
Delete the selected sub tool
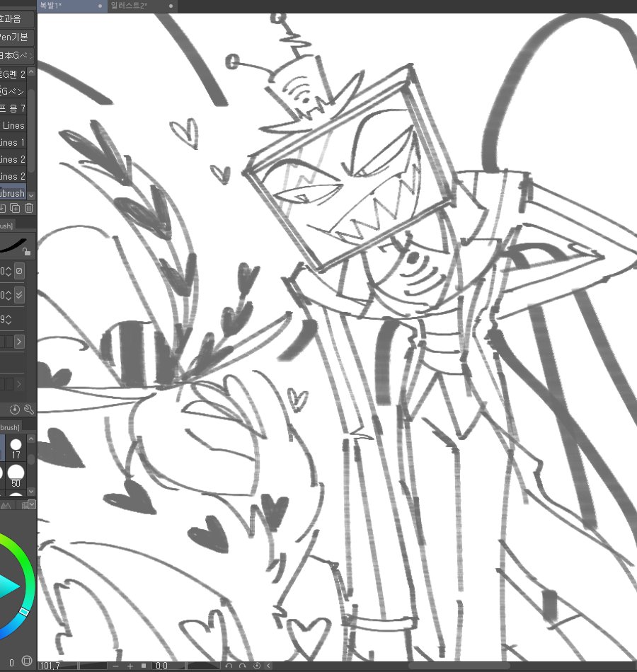coord(29,208)
